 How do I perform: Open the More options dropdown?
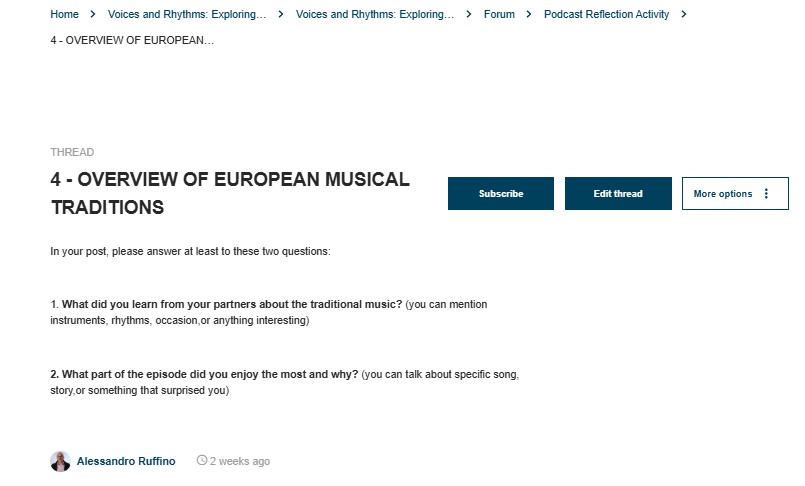(x=735, y=193)
